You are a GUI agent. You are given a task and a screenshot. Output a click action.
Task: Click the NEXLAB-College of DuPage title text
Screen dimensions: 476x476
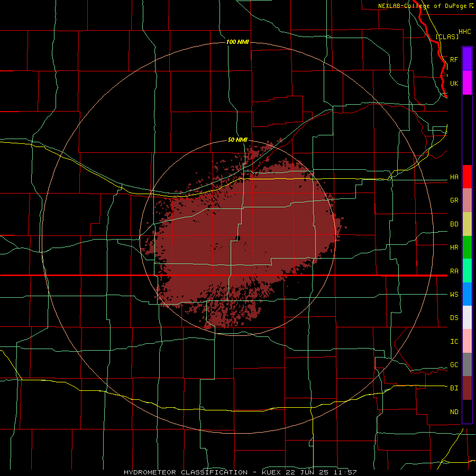[x=423, y=6]
